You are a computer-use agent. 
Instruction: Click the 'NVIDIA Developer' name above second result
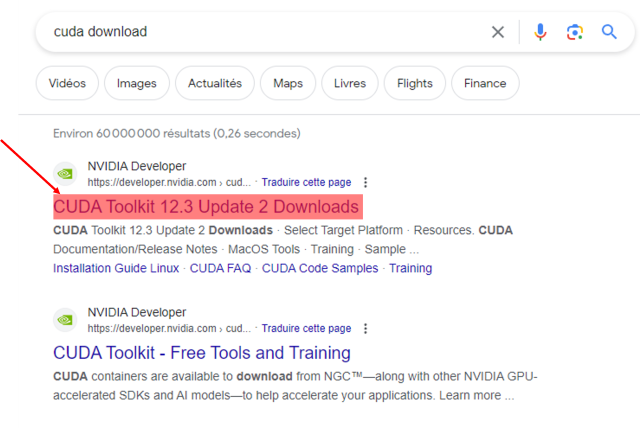(x=137, y=313)
